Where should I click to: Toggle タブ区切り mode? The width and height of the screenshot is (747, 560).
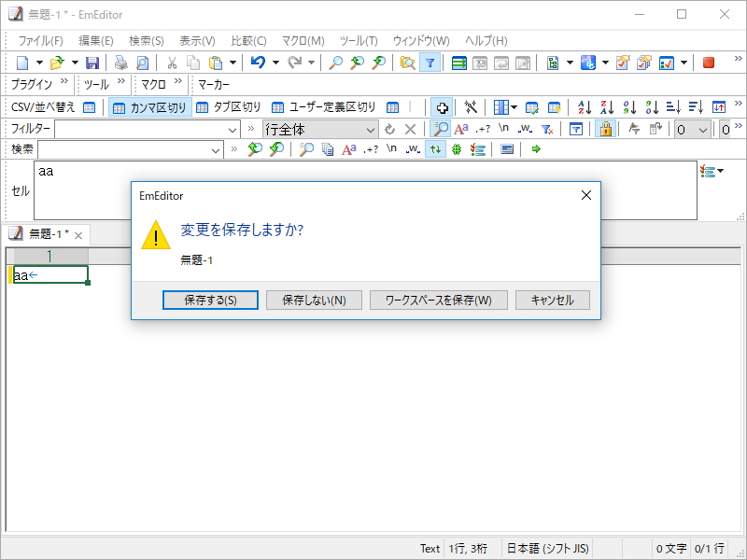[x=229, y=107]
